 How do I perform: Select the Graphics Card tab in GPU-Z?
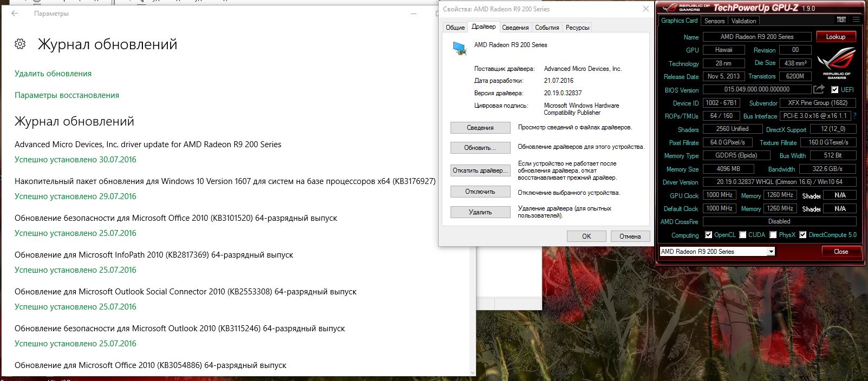click(x=679, y=21)
